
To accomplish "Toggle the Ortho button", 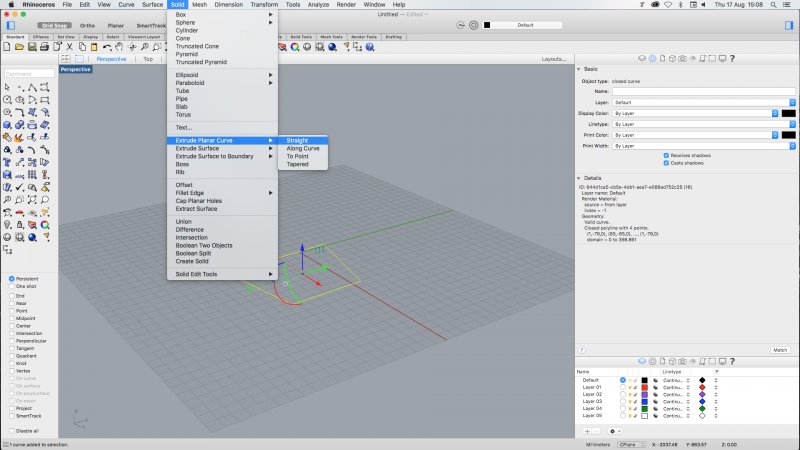I will click(87, 26).
